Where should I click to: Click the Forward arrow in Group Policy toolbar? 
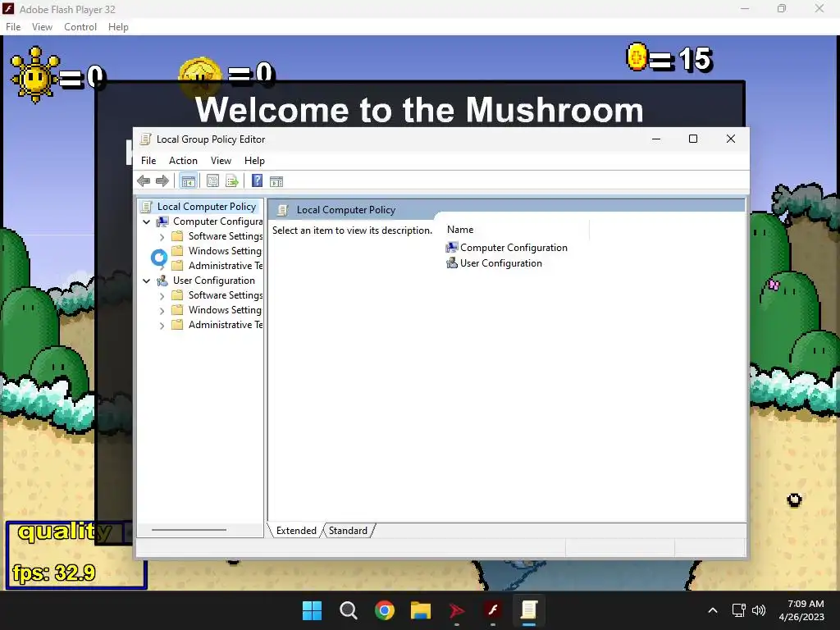[162, 181]
